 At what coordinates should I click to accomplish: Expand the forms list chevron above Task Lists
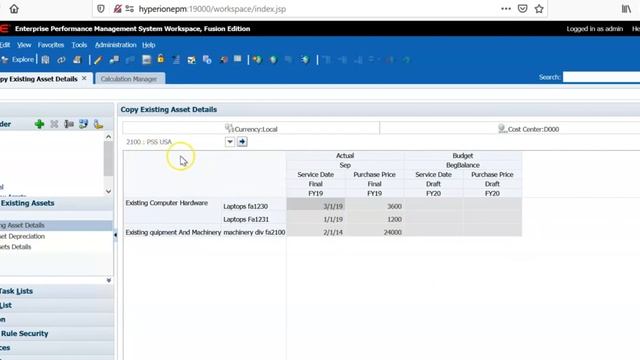(109, 280)
